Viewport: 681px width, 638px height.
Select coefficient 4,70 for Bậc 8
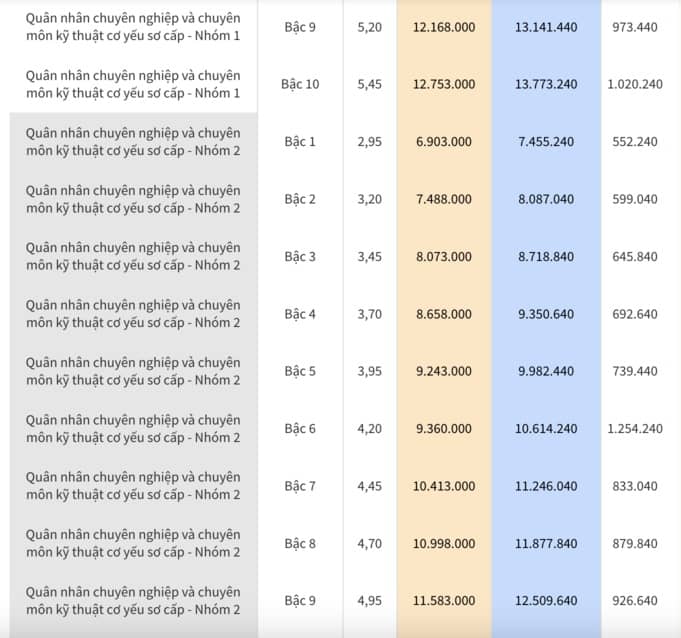[370, 544]
